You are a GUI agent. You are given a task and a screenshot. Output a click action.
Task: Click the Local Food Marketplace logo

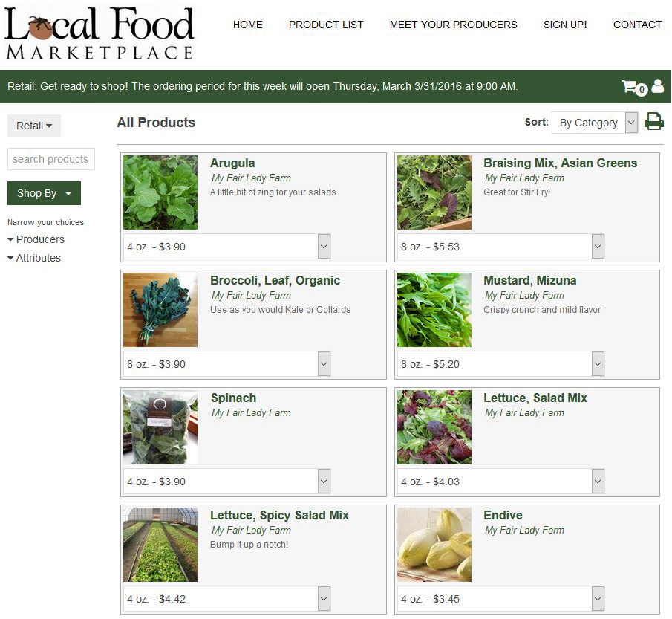tap(100, 33)
